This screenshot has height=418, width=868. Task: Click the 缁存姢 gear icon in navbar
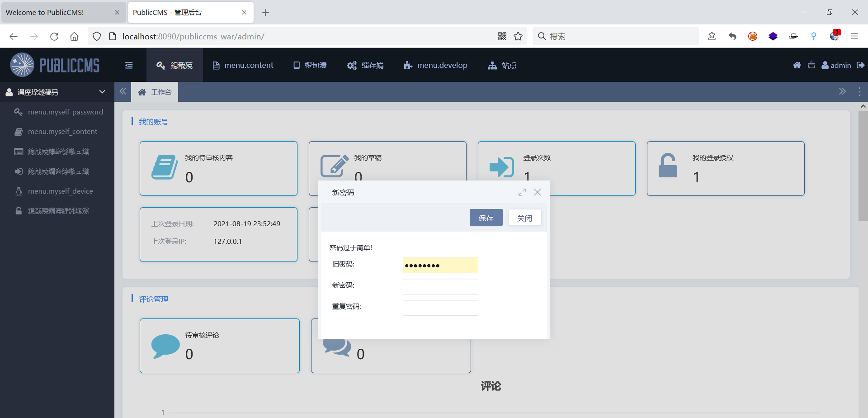(352, 65)
